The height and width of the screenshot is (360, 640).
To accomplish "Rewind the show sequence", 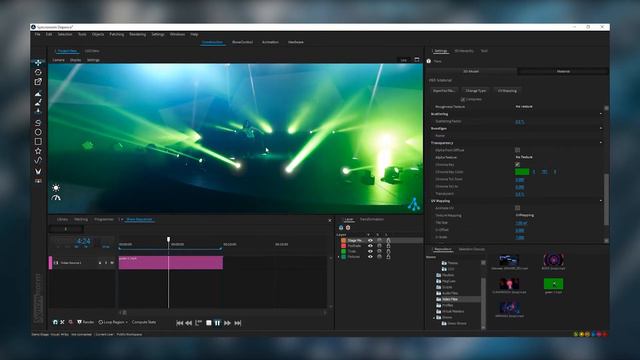I will 189,323.
